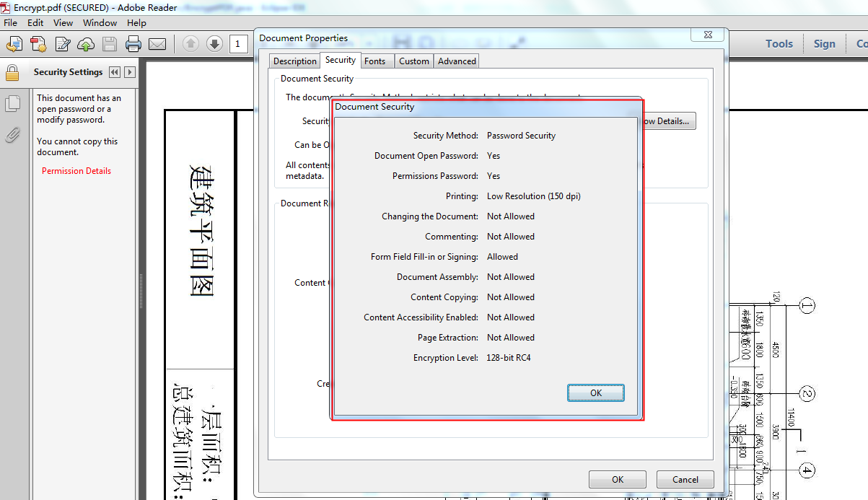This screenshot has height=500, width=868.
Task: Click the 'Document Open Password:' label
Action: point(426,156)
